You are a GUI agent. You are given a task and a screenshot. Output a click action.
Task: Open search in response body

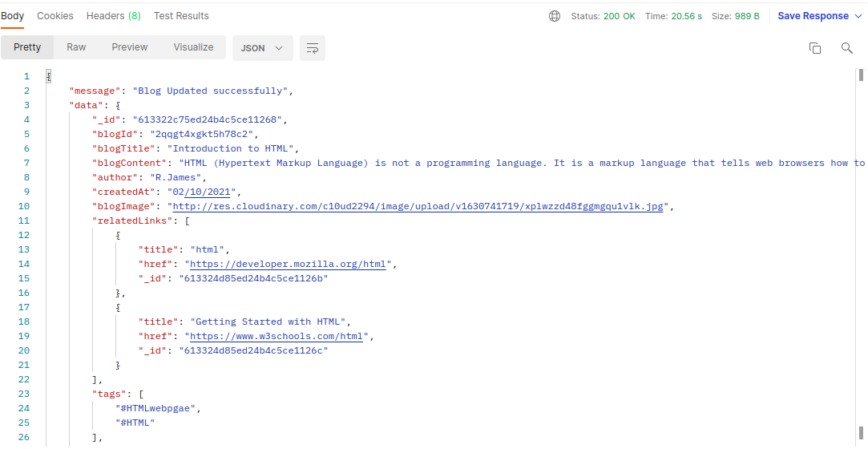click(x=846, y=48)
